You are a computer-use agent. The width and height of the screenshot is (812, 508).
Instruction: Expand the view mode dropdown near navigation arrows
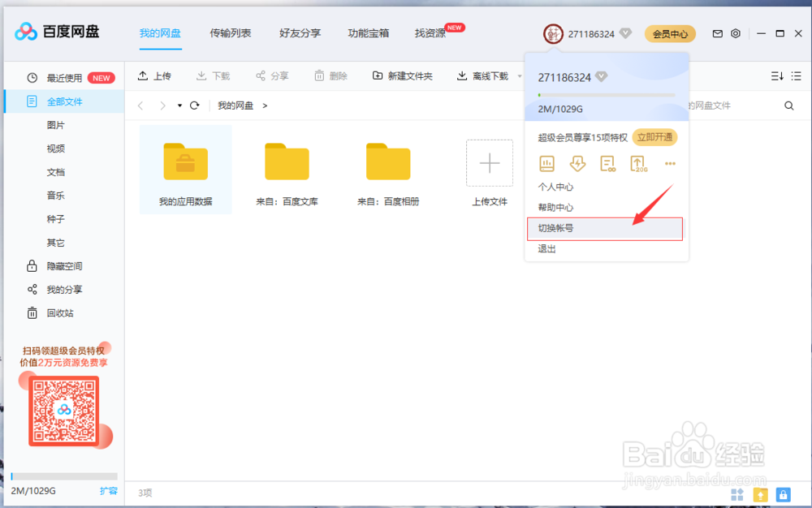click(180, 105)
